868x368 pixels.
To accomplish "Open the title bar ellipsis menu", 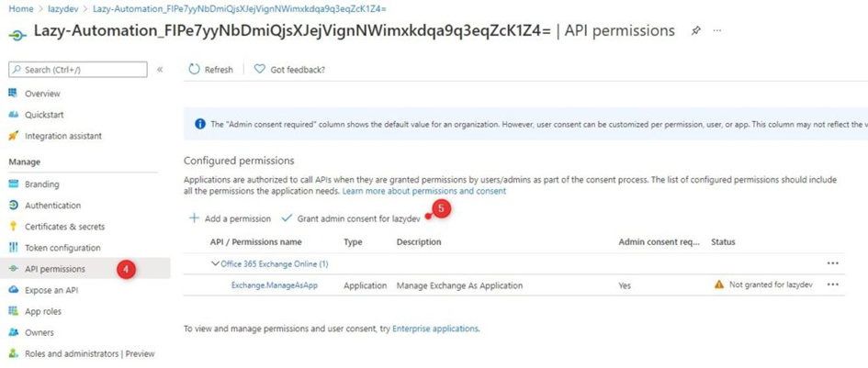I will [x=716, y=31].
